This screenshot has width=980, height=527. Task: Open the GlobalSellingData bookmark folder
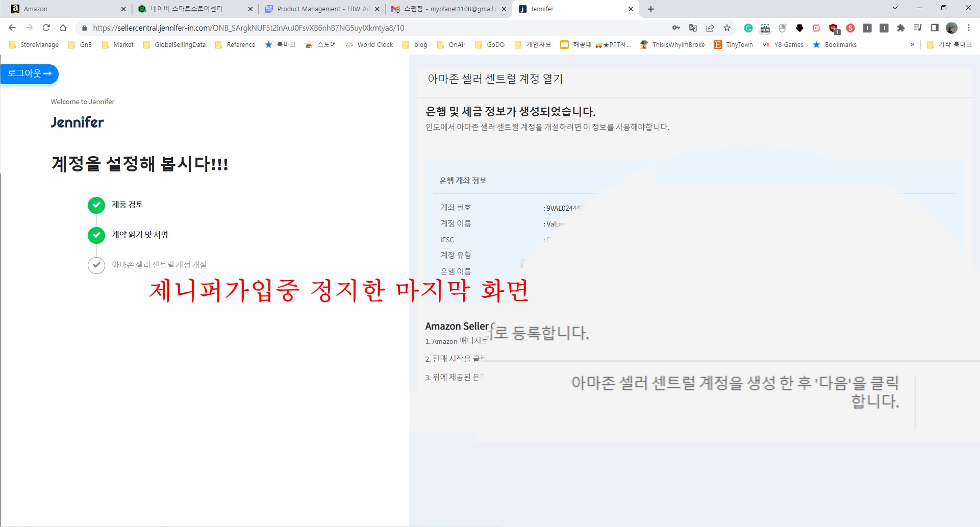[174, 45]
